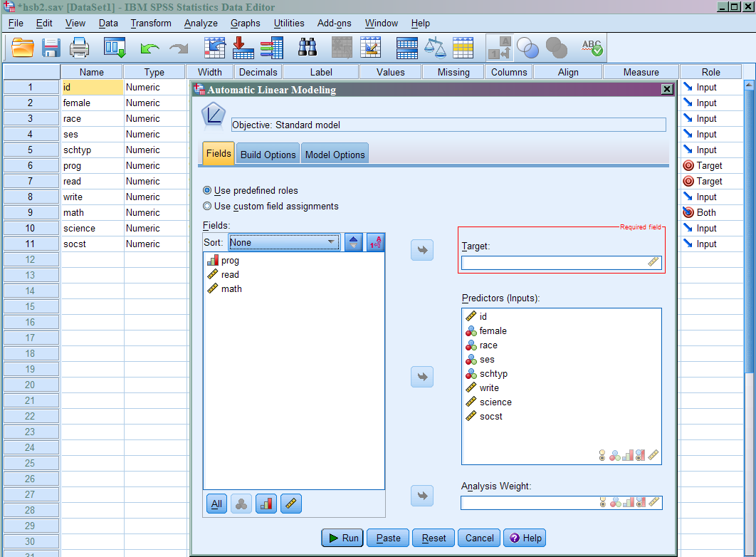Click the Target input field
This screenshot has width=756, height=557.
[x=561, y=263]
